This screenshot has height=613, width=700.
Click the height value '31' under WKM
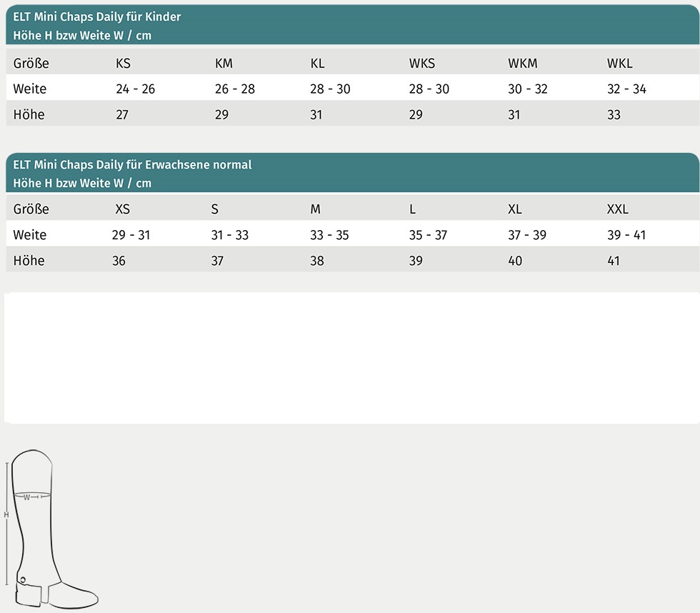514,115
